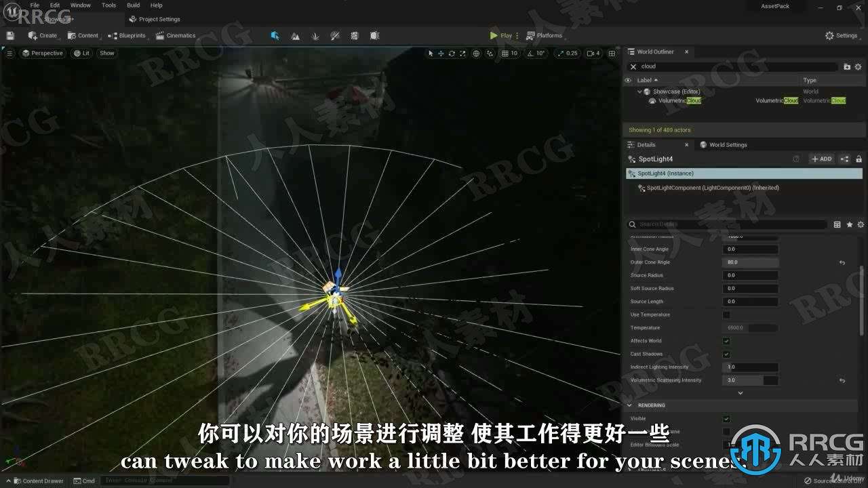Click the Play button
This screenshot has height=488, width=868.
point(501,35)
